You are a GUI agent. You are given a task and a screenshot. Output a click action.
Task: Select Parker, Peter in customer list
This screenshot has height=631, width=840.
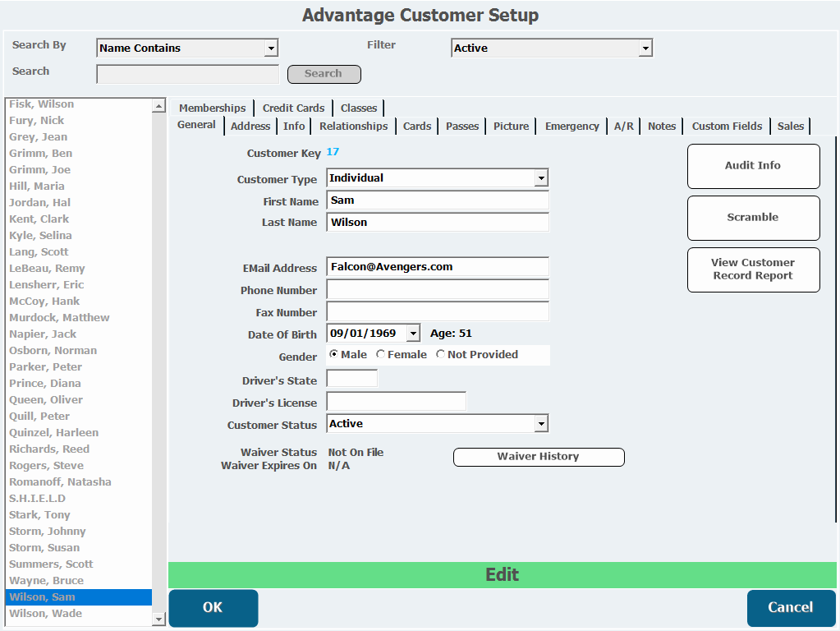click(78, 367)
